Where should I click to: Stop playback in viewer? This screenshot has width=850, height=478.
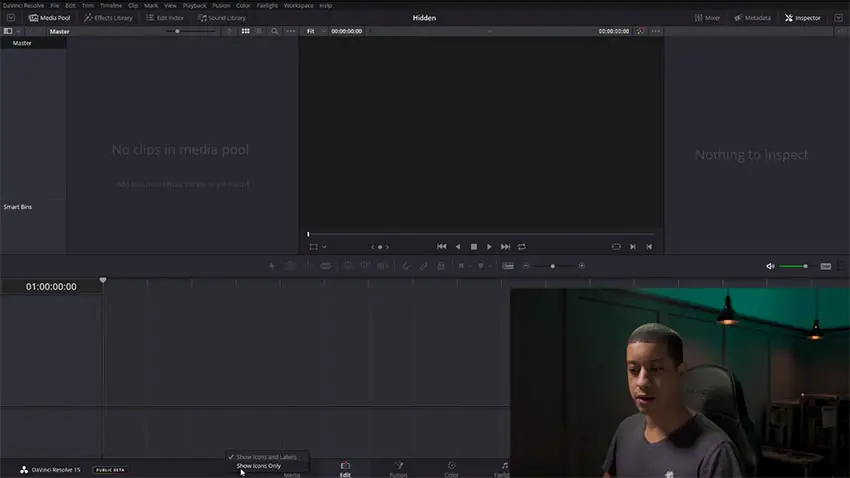tap(474, 247)
